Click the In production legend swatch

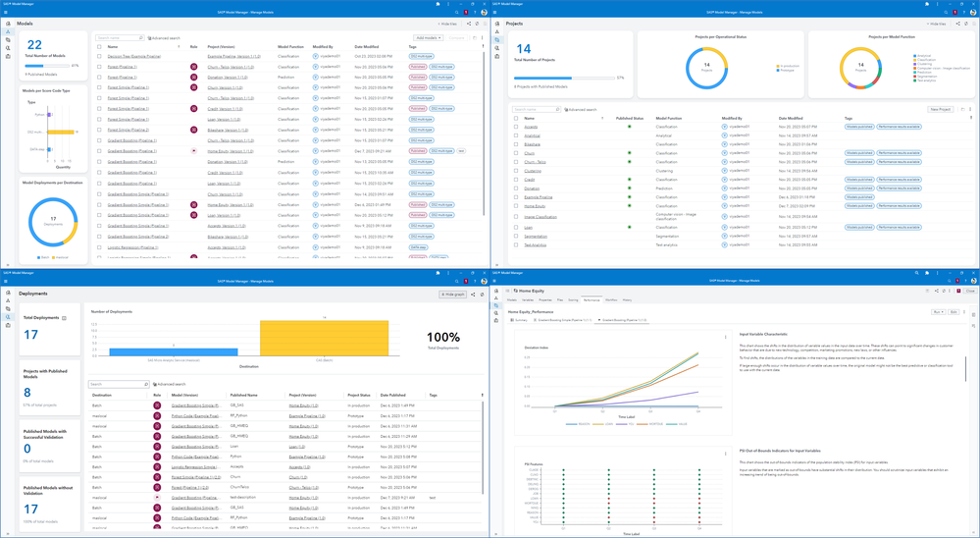coord(777,65)
